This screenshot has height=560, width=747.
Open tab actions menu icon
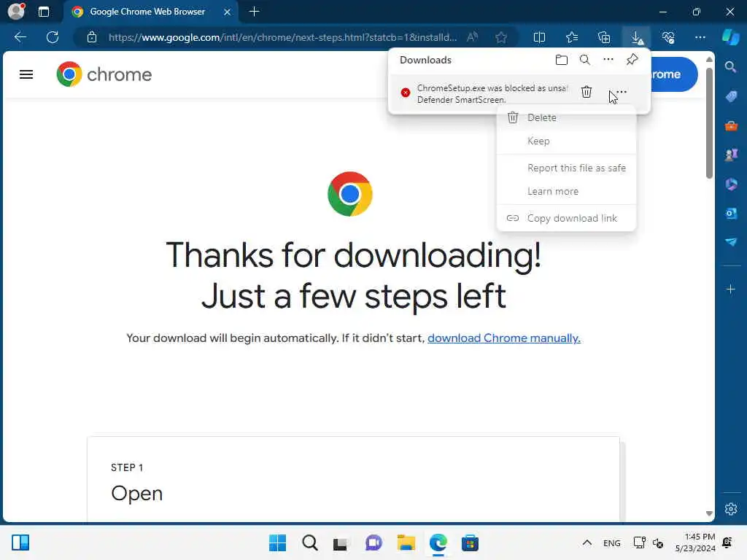(x=44, y=12)
